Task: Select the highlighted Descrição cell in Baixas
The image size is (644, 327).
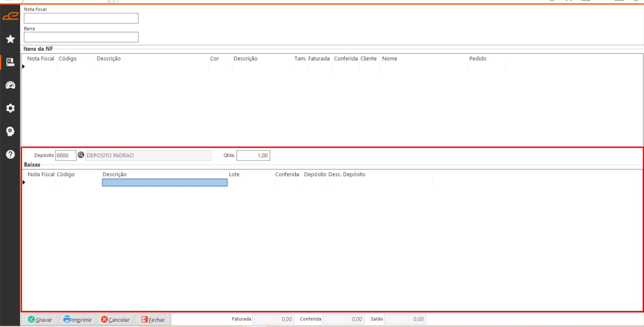Action: coord(164,183)
